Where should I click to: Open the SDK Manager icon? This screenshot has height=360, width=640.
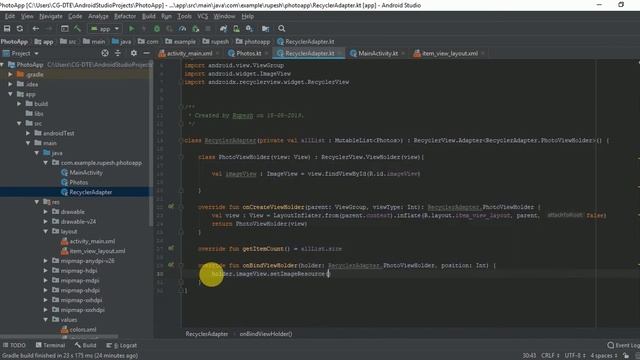point(249,29)
